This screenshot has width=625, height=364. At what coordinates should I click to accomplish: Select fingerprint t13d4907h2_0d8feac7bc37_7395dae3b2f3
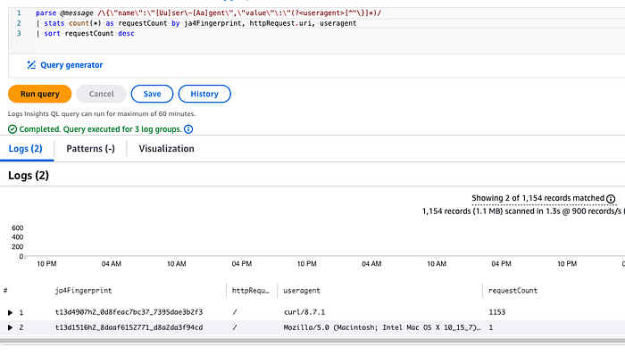(129, 312)
